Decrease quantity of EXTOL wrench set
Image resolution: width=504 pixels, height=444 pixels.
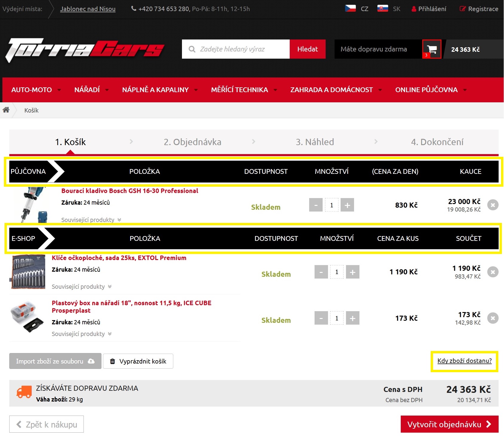[321, 272]
